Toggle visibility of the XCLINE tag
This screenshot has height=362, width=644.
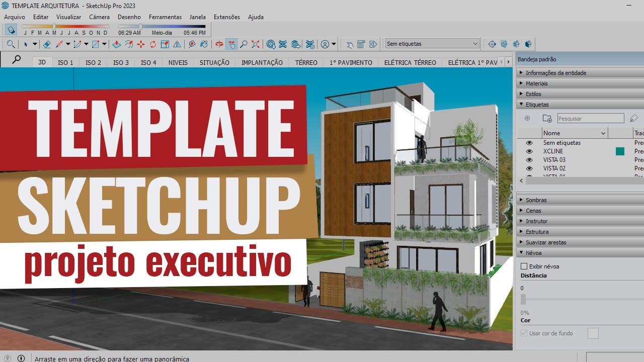pyautogui.click(x=529, y=151)
